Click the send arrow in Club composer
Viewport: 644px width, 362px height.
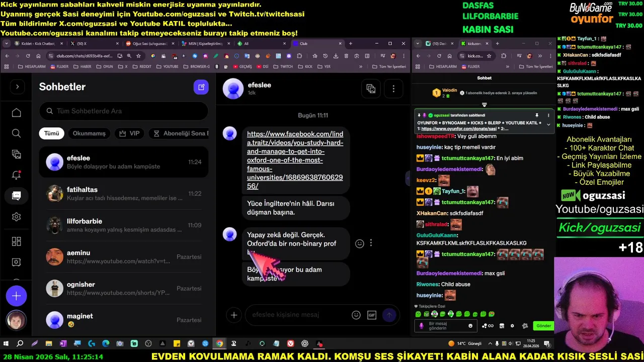pos(389,315)
